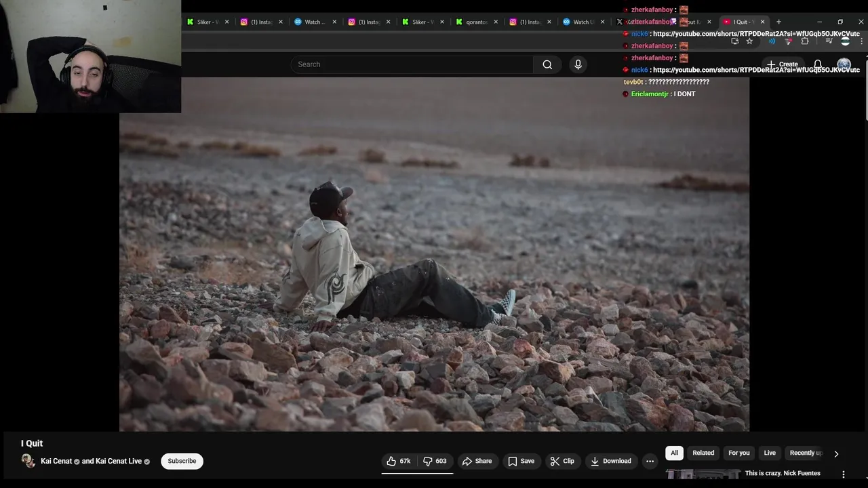868x488 pixels.
Task: Open a new browser tab
Action: pyautogui.click(x=778, y=22)
